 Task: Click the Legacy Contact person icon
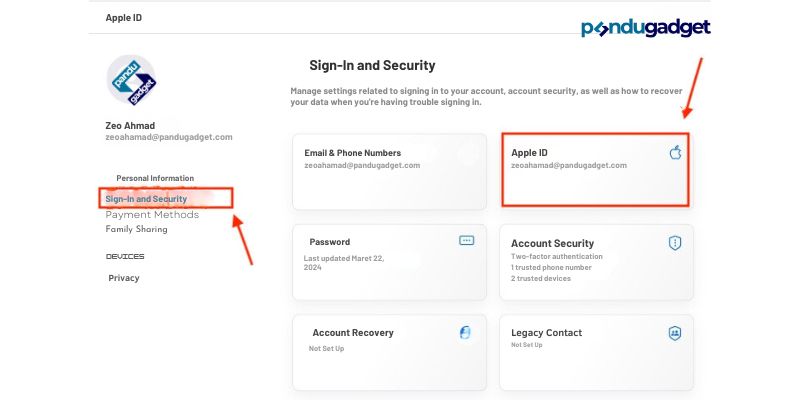[675, 333]
